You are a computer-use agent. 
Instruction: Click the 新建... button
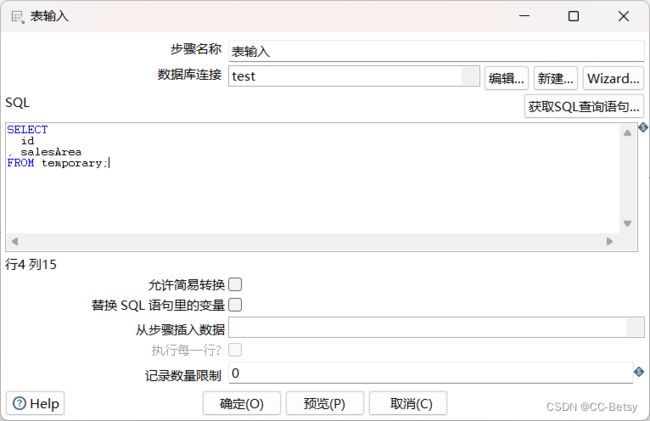(x=555, y=78)
